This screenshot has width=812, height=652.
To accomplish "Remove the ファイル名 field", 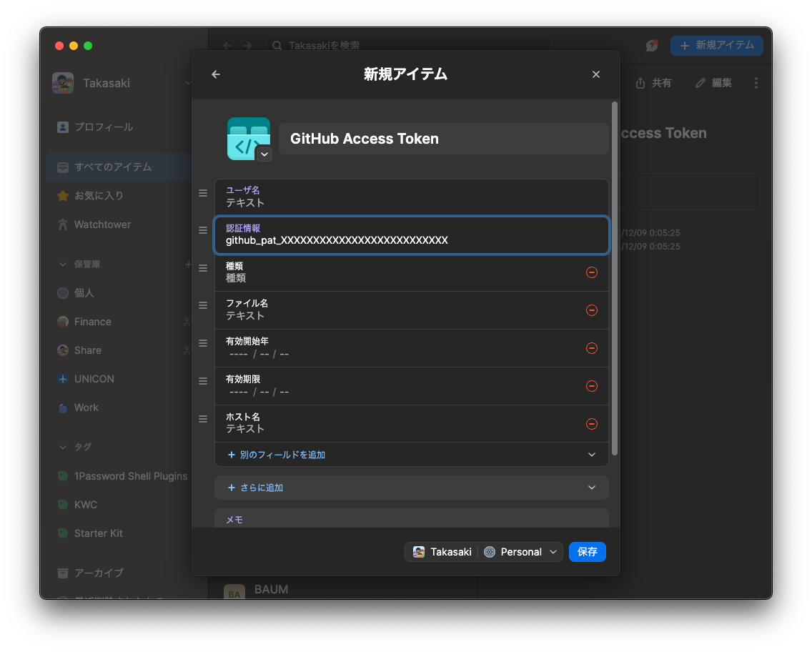I will pyautogui.click(x=591, y=310).
